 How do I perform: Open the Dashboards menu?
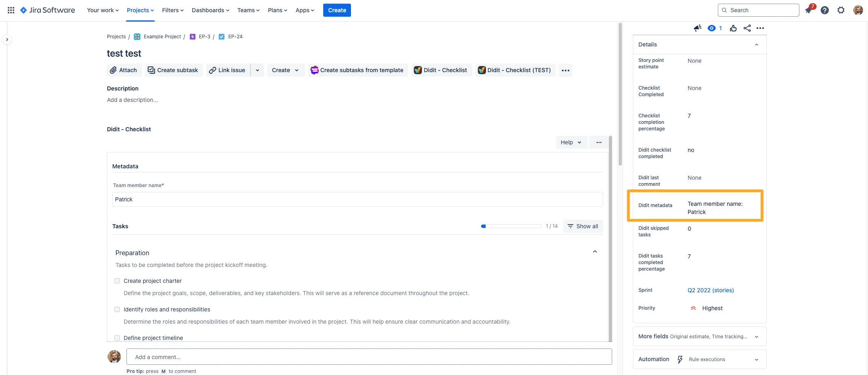[x=211, y=10]
